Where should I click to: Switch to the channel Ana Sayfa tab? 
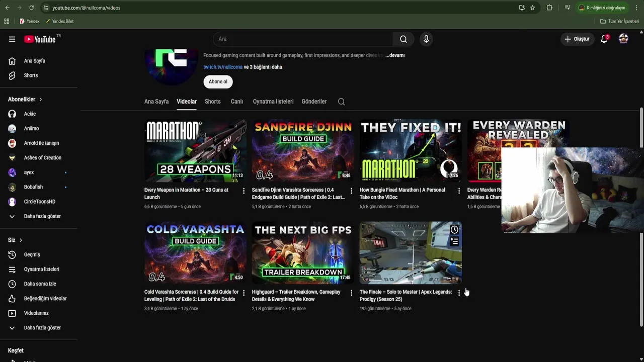pos(156,102)
